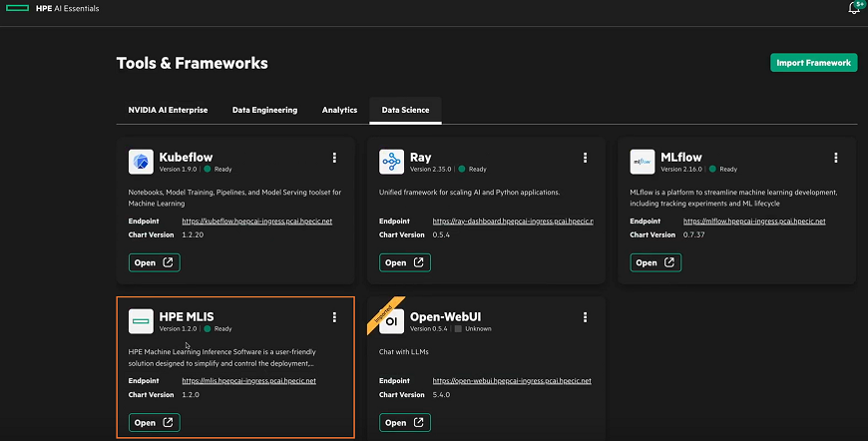
Task: Follow the Open-WebUI endpoint link
Action: (x=512, y=381)
